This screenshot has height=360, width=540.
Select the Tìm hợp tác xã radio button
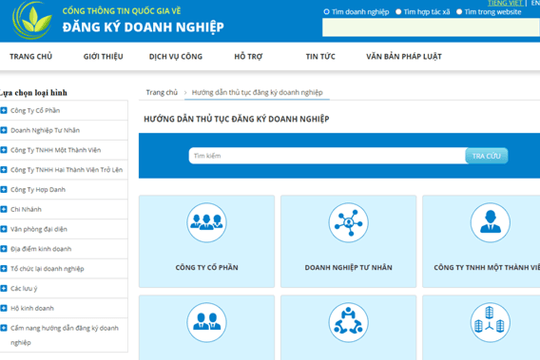(x=398, y=12)
